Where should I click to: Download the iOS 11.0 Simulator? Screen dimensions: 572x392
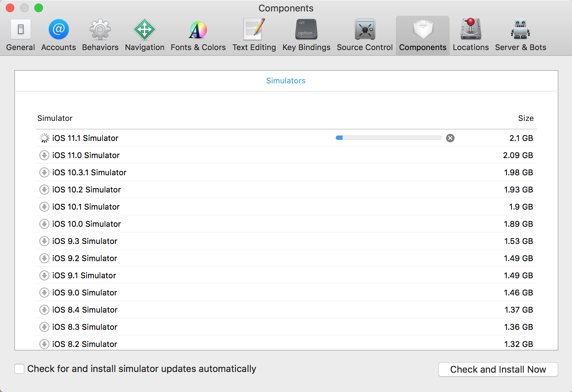[44, 155]
